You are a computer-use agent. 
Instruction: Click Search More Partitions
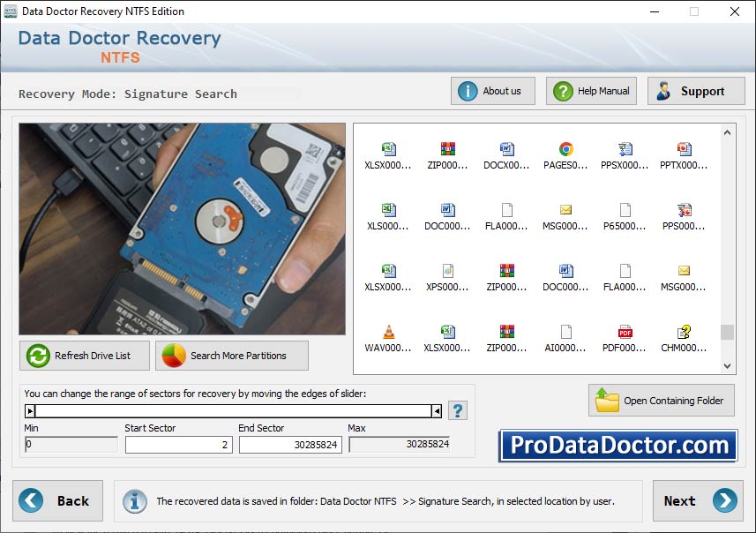231,356
